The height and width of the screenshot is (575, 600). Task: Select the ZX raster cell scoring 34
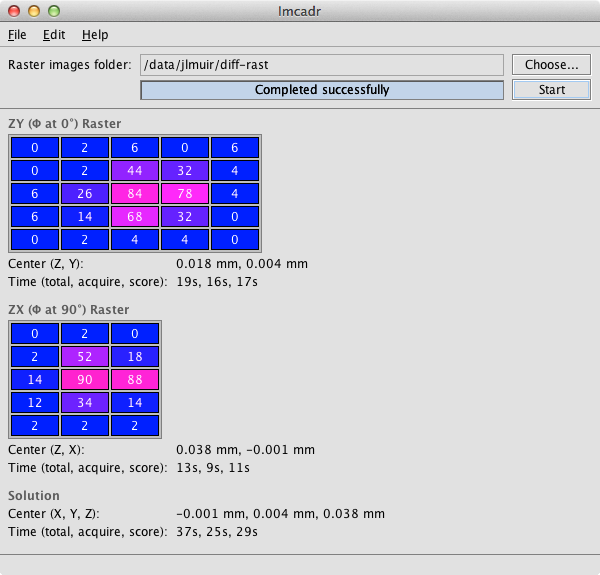click(85, 402)
